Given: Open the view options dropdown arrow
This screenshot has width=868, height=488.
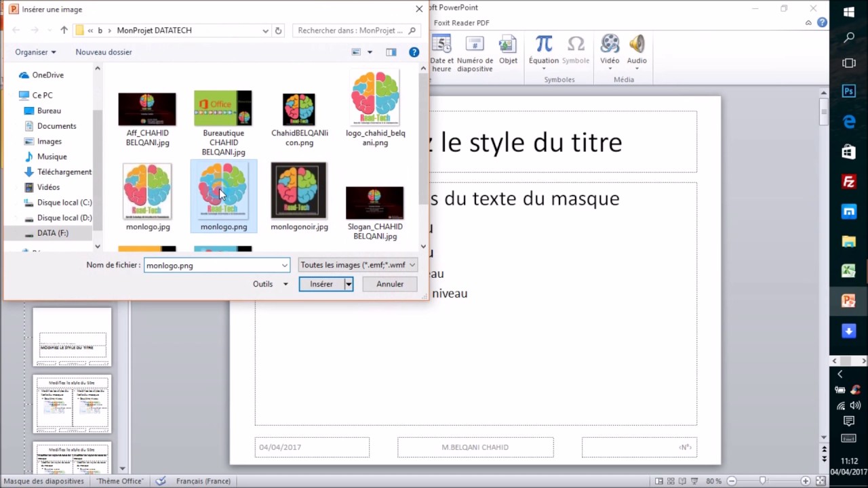Looking at the screenshot, I should point(370,52).
